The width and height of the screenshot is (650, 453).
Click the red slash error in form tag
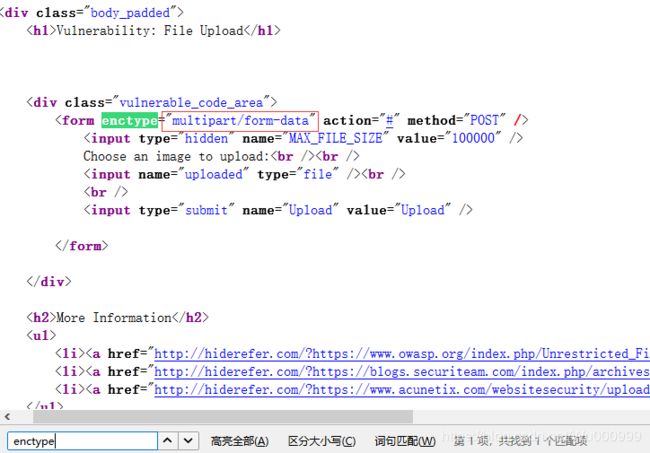pyautogui.click(x=517, y=121)
